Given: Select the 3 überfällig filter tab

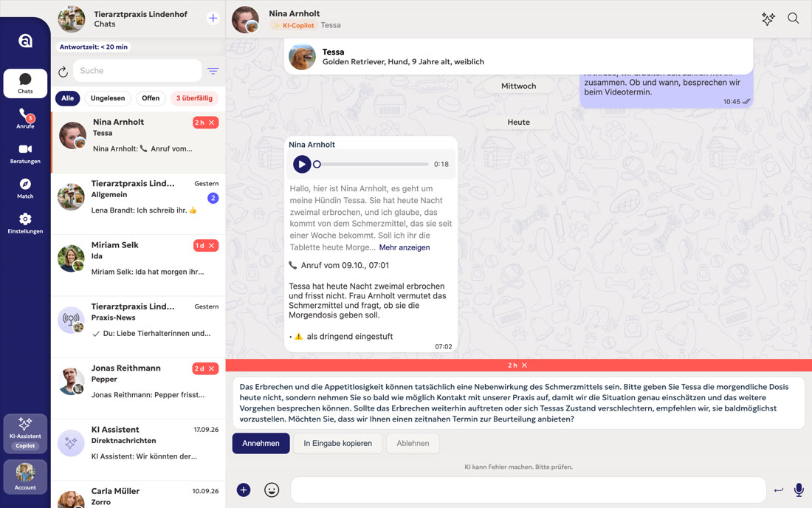Looking at the screenshot, I should (194, 98).
